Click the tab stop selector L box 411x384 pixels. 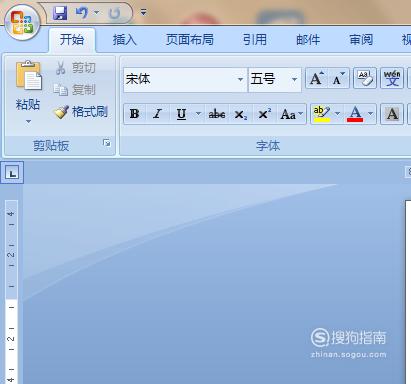(x=12, y=173)
